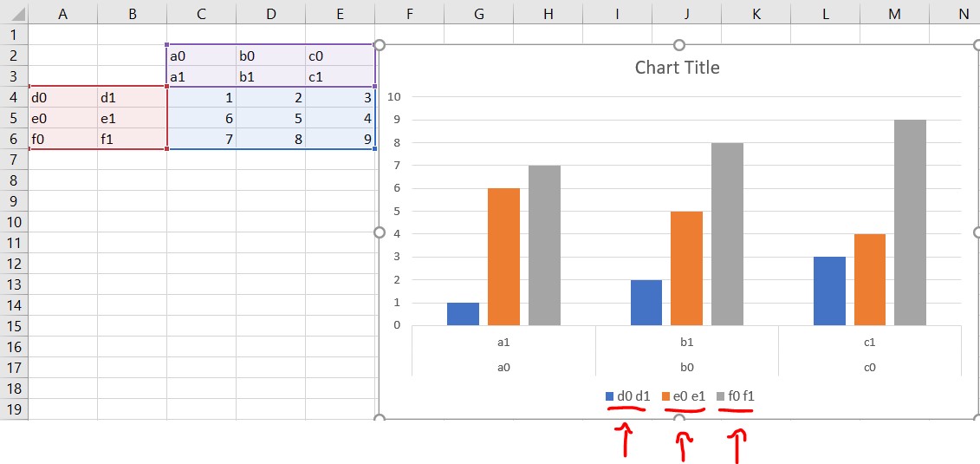Select row 4 header
Screen dimensions: 980x464
click(14, 97)
